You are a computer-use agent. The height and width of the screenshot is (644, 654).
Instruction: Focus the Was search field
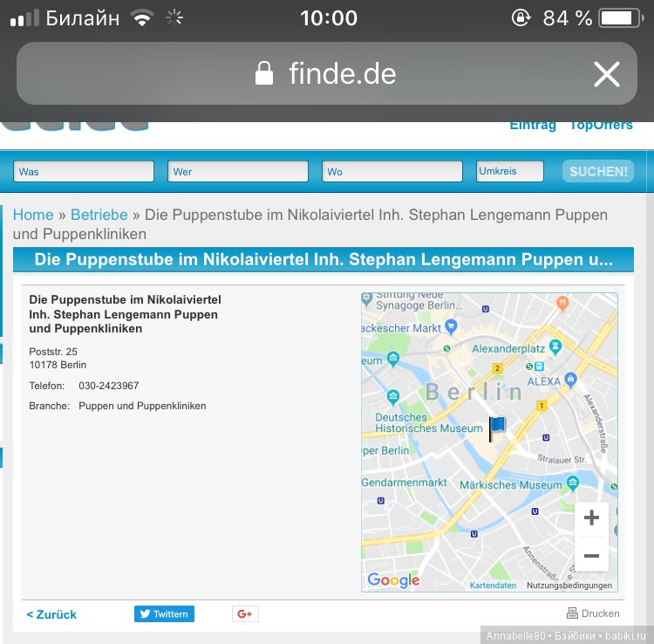click(84, 172)
